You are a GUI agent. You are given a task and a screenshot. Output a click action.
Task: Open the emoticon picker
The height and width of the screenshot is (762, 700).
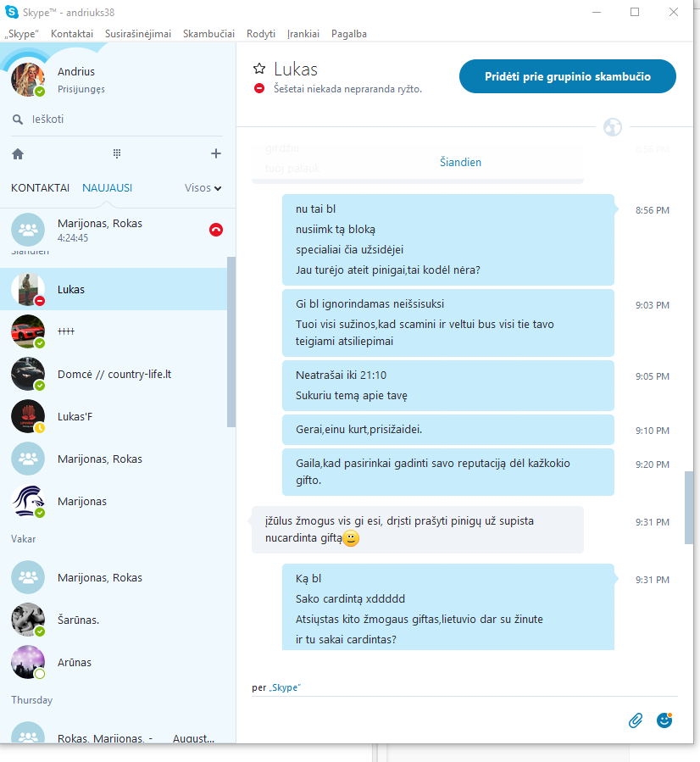[664, 720]
